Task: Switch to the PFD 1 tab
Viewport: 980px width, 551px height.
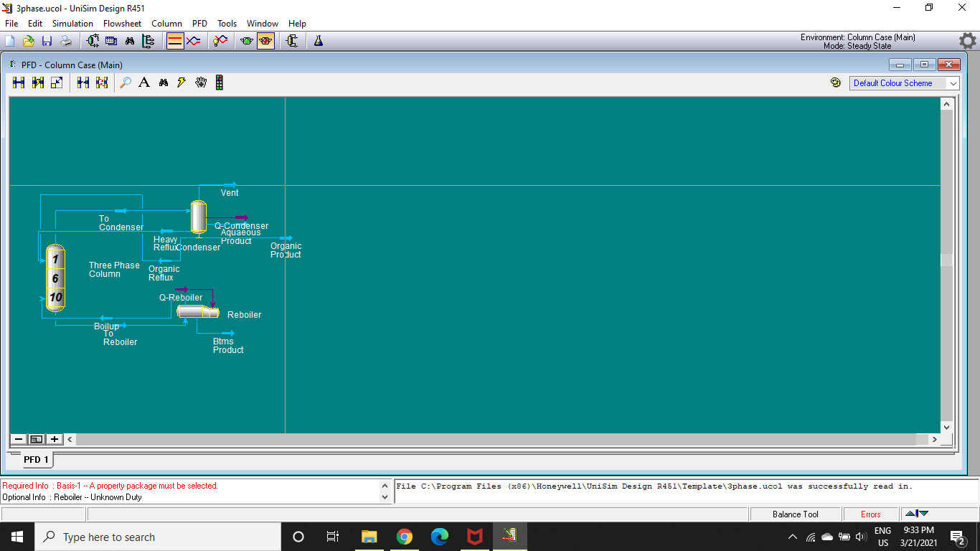Action: point(34,460)
